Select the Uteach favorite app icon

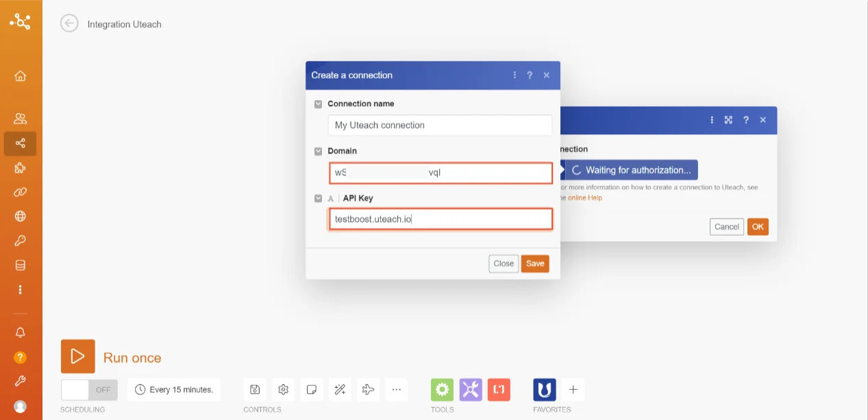point(545,389)
